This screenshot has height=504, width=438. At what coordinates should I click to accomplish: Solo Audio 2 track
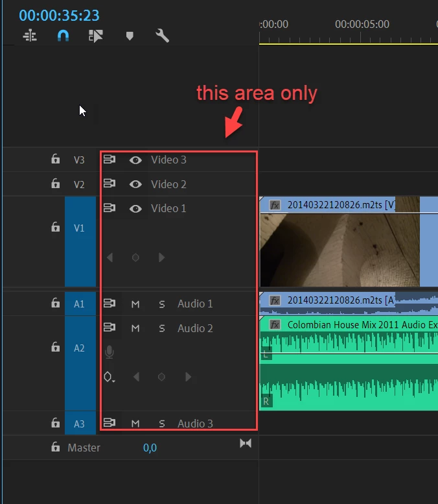pos(162,328)
